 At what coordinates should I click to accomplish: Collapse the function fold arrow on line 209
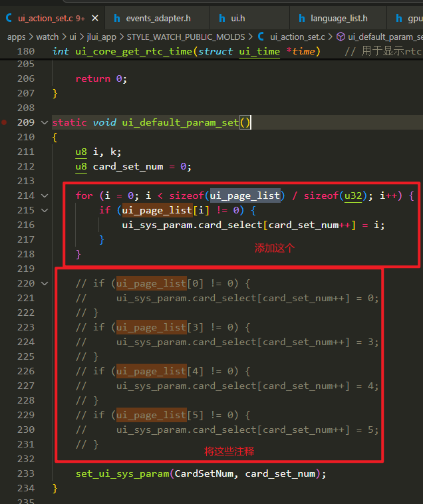(45, 122)
